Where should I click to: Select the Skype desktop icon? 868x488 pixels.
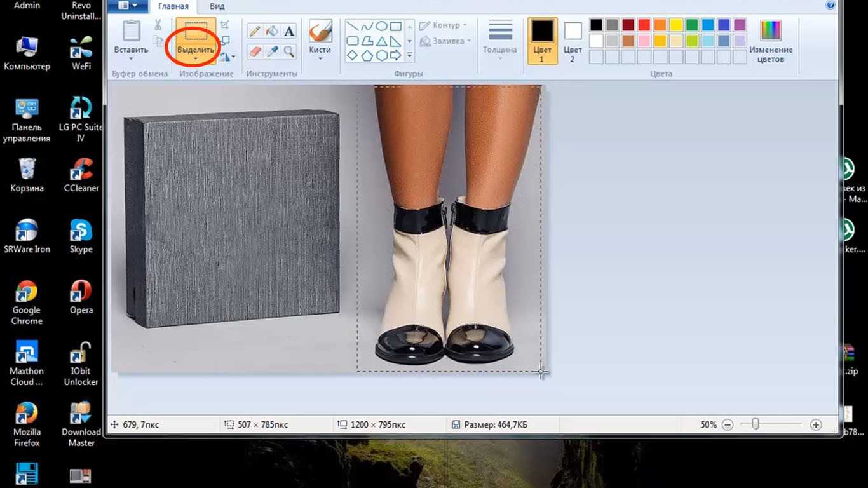[81, 237]
